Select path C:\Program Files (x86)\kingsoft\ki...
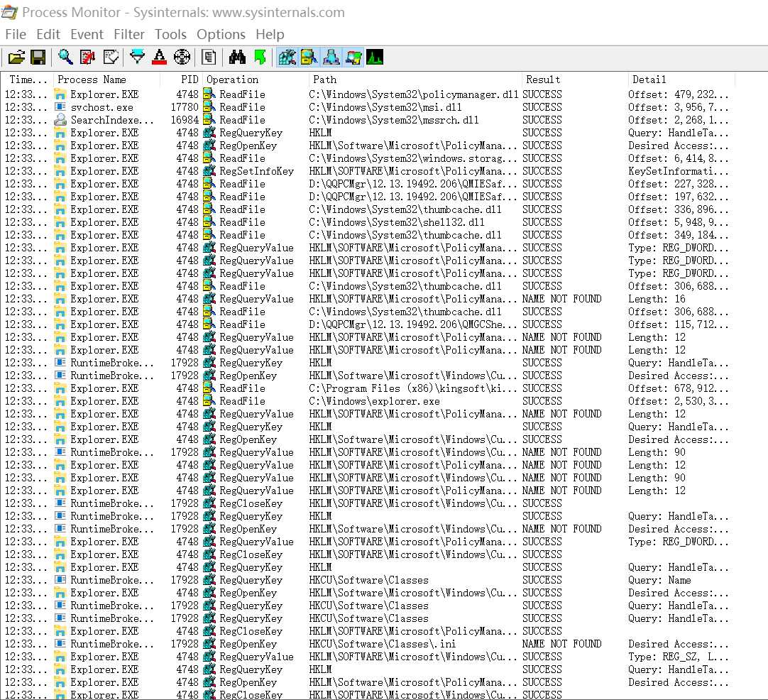The height and width of the screenshot is (700, 768). point(413,388)
